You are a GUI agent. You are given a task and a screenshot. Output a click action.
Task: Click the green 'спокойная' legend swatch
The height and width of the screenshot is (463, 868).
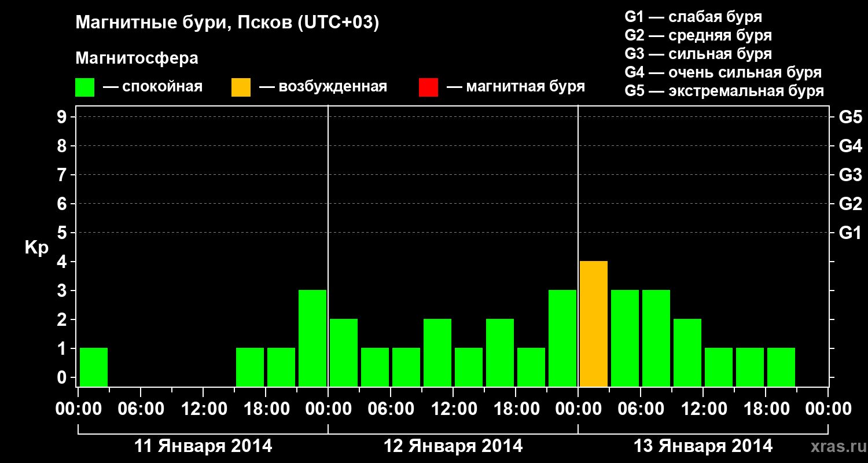pyautogui.click(x=84, y=87)
